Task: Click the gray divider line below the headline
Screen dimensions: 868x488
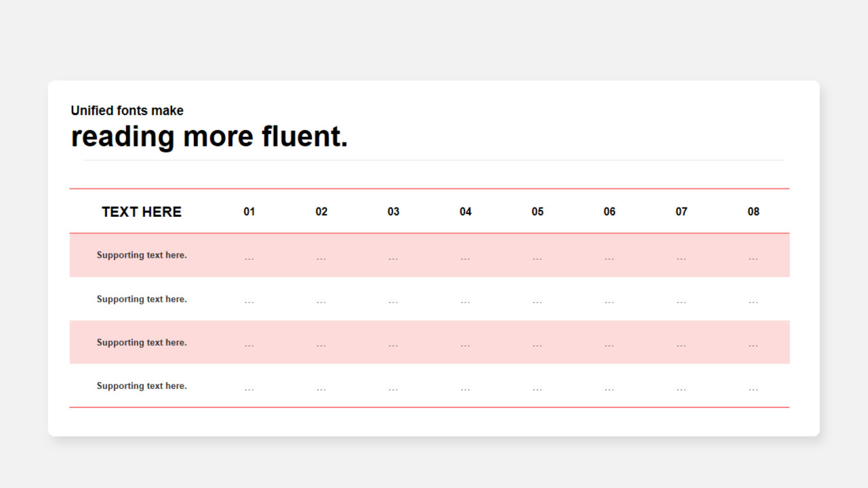Action: coord(434,160)
